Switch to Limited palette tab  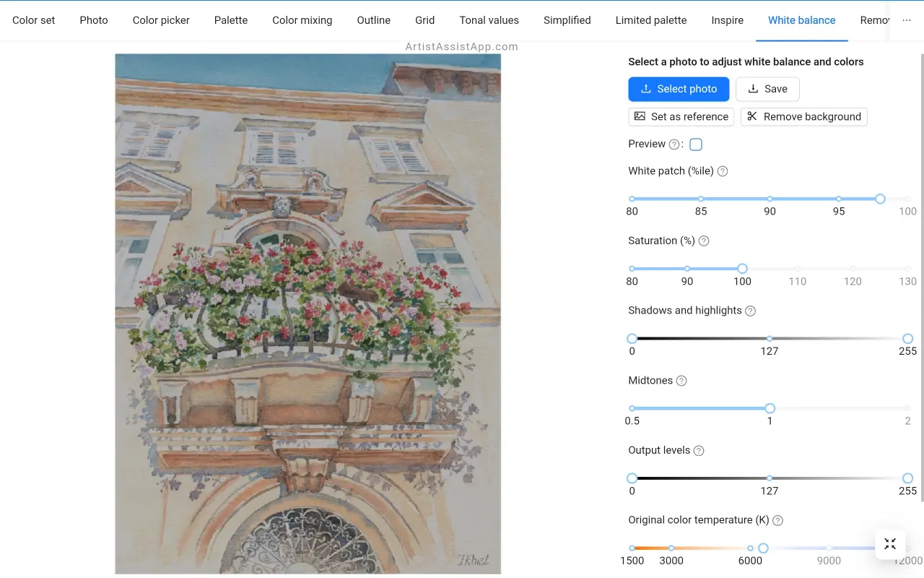(x=651, y=20)
